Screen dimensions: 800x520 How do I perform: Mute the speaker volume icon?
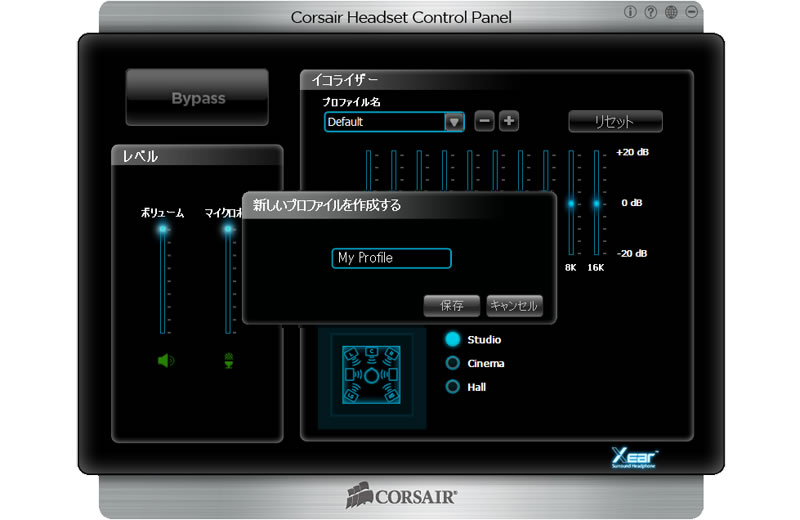pos(166,361)
